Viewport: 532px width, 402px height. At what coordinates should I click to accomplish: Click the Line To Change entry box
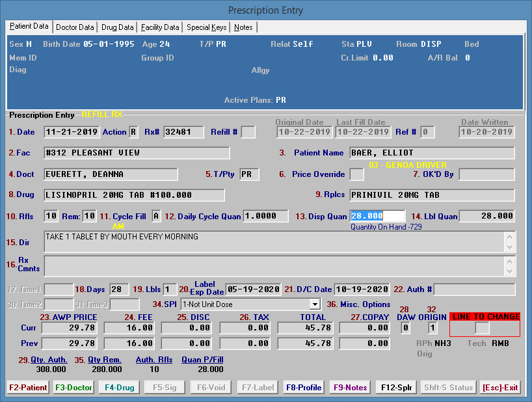pyautogui.click(x=482, y=328)
